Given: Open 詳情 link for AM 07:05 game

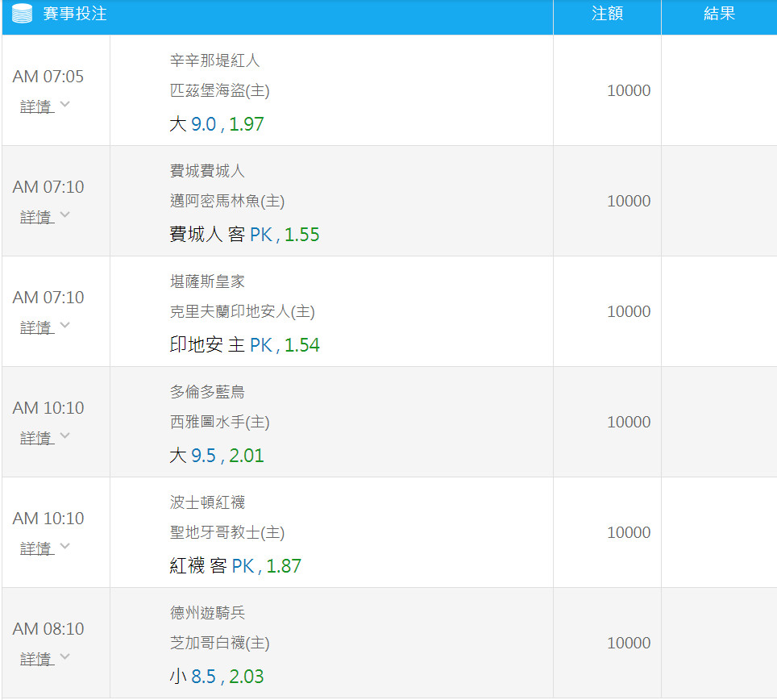Looking at the screenshot, I should 36,106.
